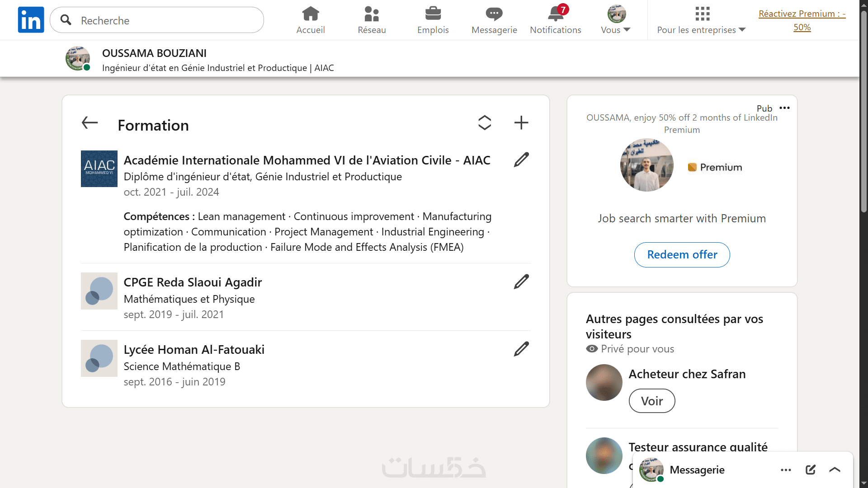Edit the CPGE Reda Slaoui entry
This screenshot has width=868, height=488.
521,282
